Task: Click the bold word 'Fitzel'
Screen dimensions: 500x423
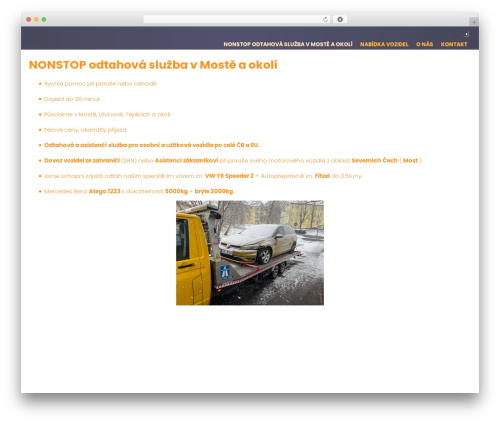Action: tap(322, 176)
